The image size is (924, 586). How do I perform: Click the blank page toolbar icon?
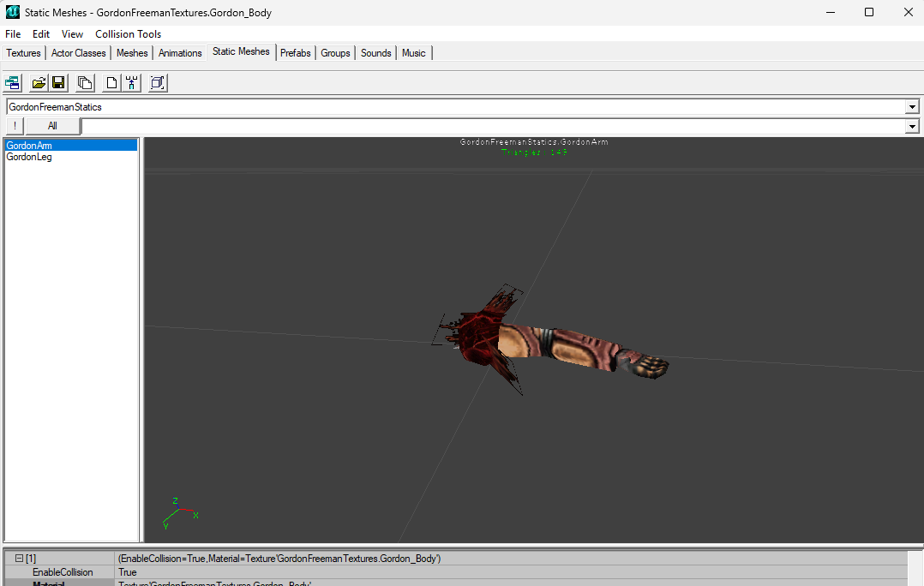111,82
